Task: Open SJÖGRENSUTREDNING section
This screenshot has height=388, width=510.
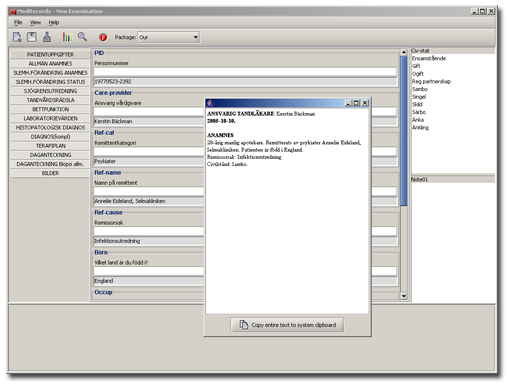Action: point(50,91)
